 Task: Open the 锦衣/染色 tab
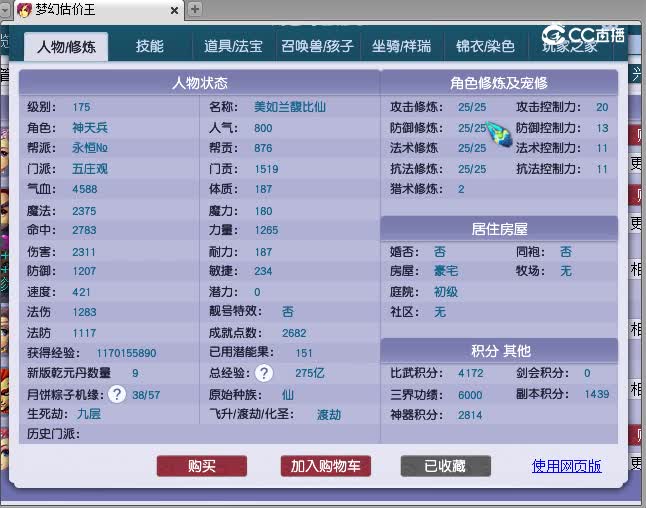[x=486, y=46]
